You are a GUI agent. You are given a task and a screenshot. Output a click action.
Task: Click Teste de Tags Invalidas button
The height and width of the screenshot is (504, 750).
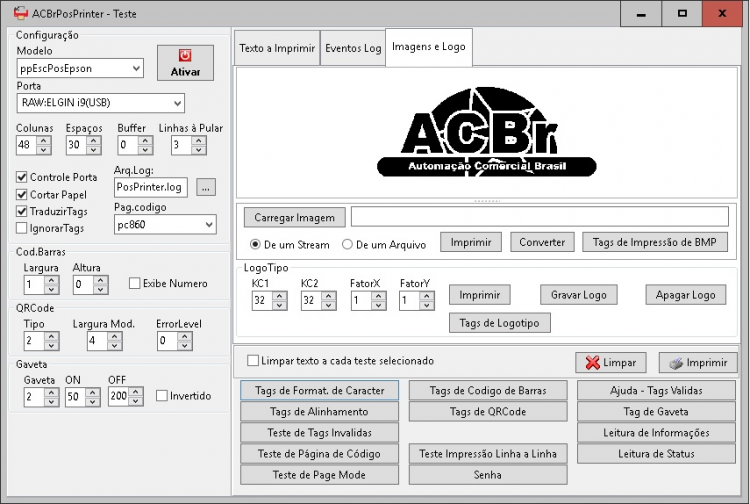coord(320,433)
